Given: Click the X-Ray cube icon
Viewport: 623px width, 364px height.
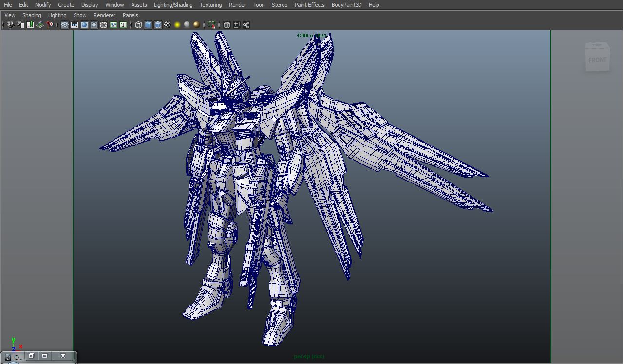Looking at the screenshot, I should 227,25.
